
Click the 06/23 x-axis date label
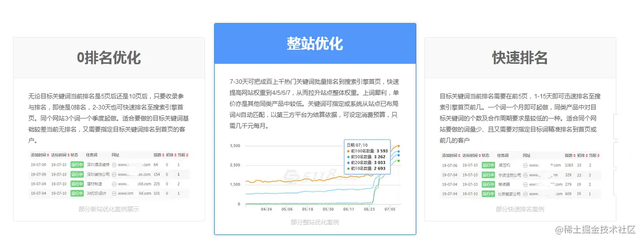[370, 210]
